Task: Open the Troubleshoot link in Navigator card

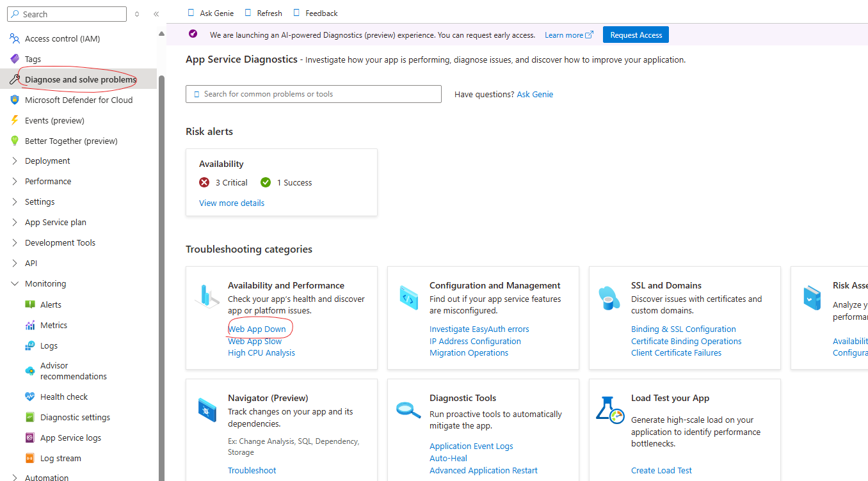Action: 252,470
